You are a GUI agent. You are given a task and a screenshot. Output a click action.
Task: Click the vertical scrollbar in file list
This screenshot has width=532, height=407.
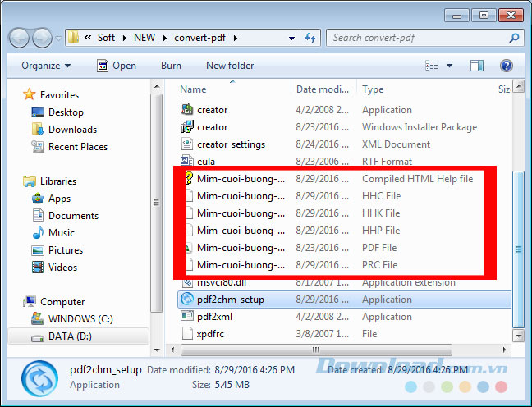point(517,246)
